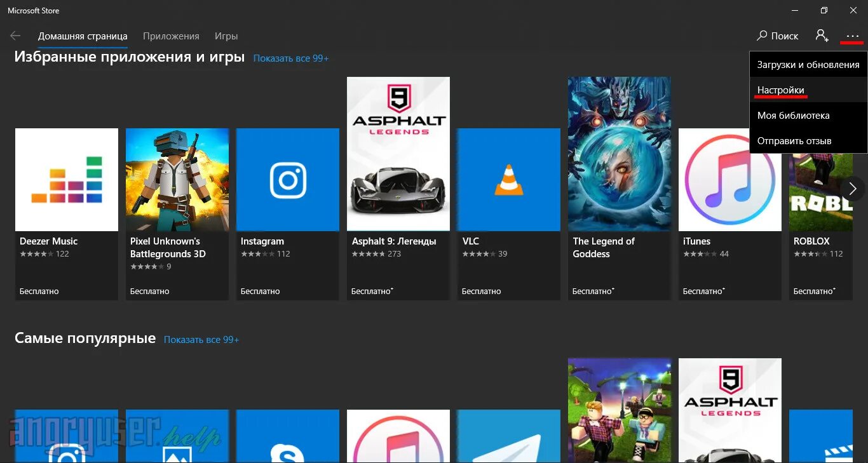Click the Бесплатно price under Instagram
Screen dimensions: 868x463
click(x=261, y=292)
